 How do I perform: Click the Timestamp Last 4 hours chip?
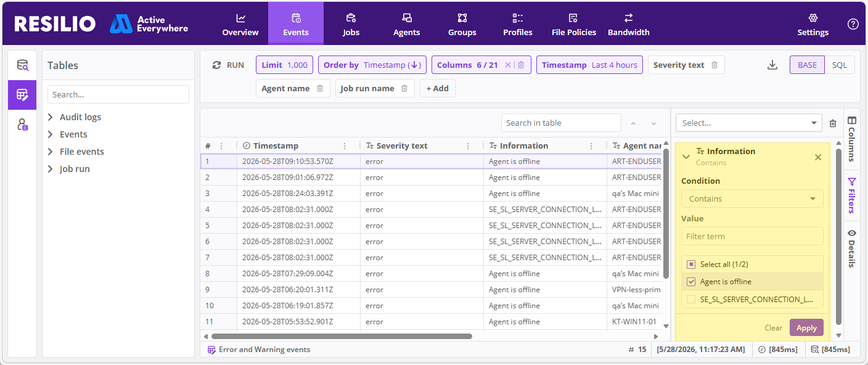pyautogui.click(x=589, y=65)
